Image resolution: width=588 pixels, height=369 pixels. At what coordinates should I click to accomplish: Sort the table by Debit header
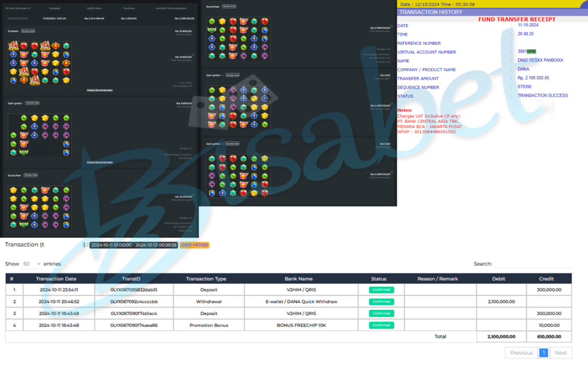click(x=498, y=279)
